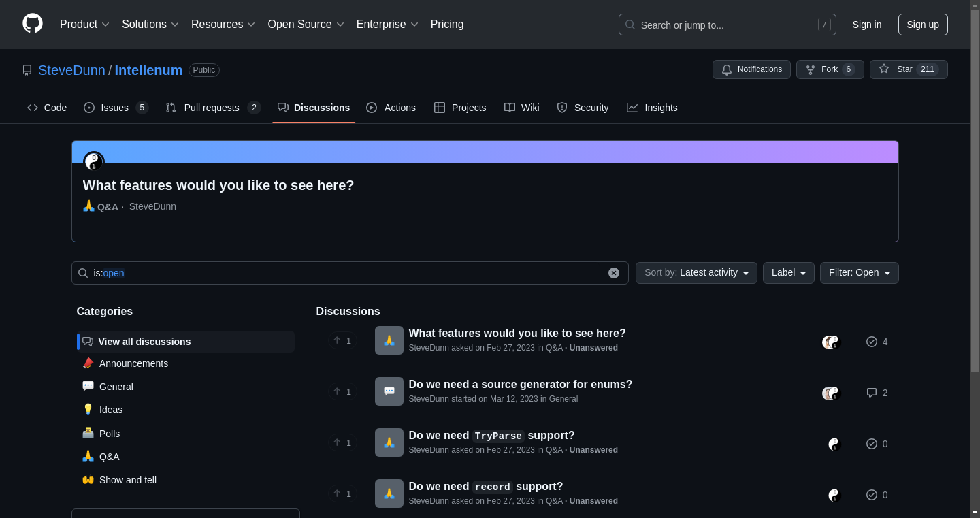Select View all discussions category
Image resolution: width=980 pixels, height=518 pixels.
pos(186,342)
